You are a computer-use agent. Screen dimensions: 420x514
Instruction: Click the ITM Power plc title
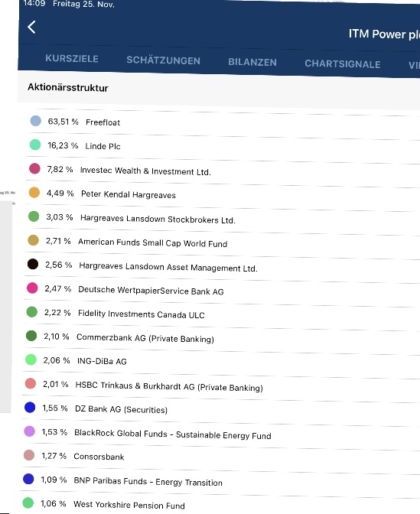point(384,34)
